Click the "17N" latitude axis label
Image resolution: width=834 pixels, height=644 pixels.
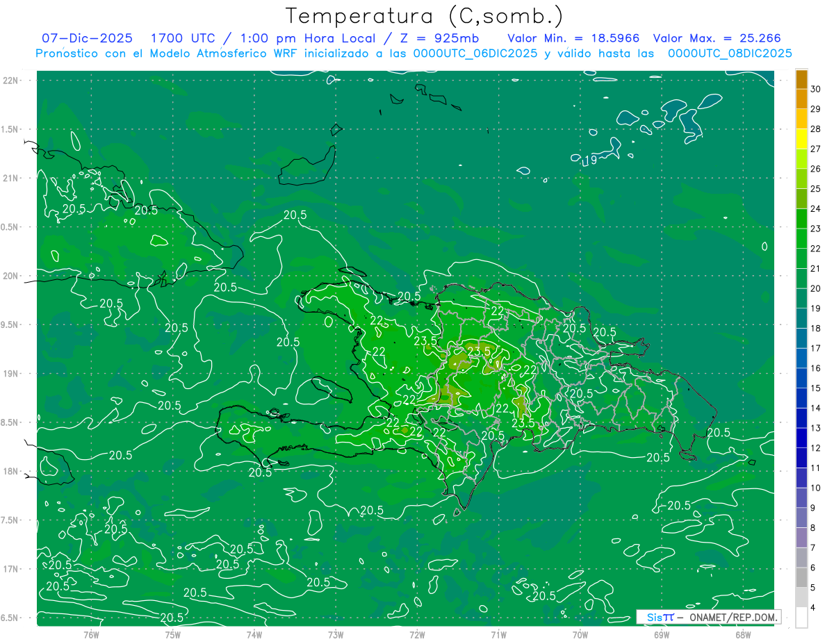[x=10, y=569]
